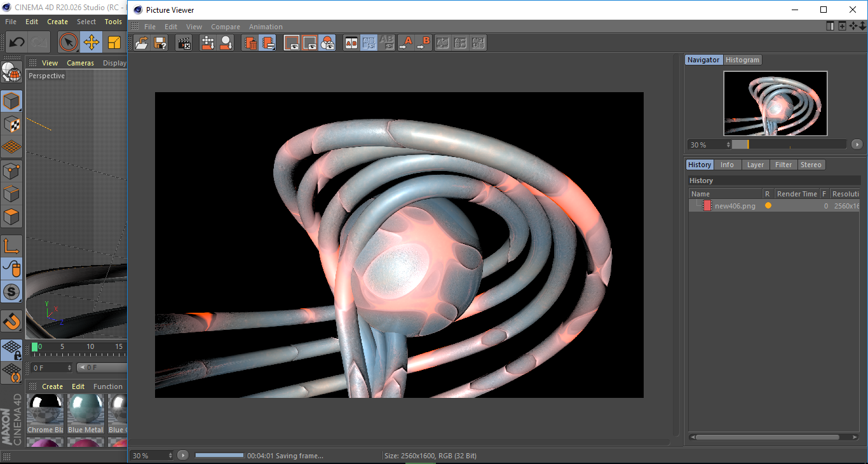Click Open file icon in Picture Viewer toolbar

(x=142, y=43)
